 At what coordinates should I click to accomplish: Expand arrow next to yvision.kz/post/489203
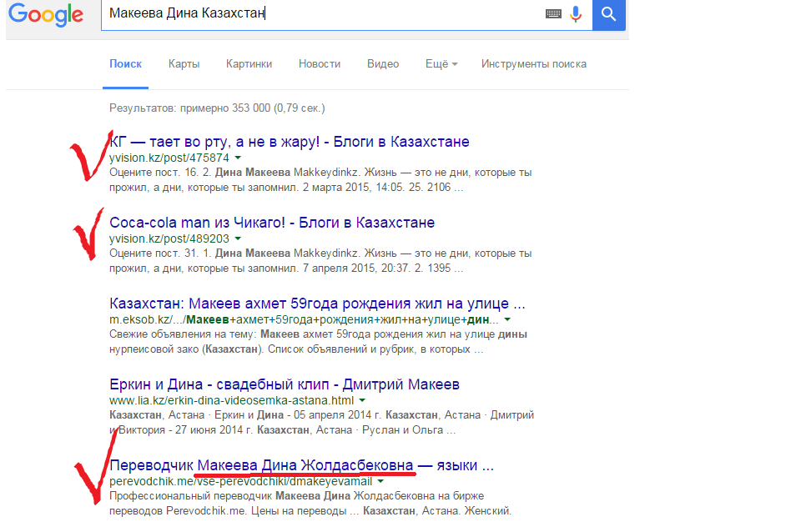(238, 238)
